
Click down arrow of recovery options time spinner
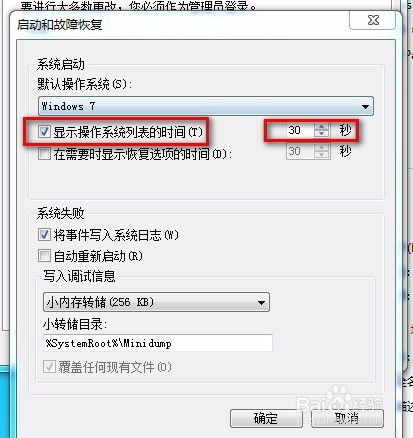point(321,155)
